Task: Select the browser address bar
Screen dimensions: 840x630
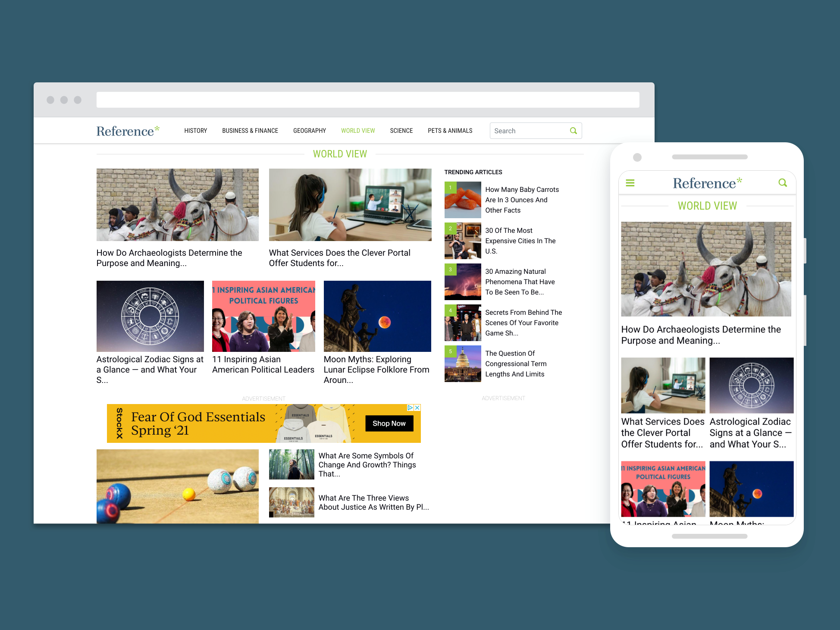Action: [367, 100]
